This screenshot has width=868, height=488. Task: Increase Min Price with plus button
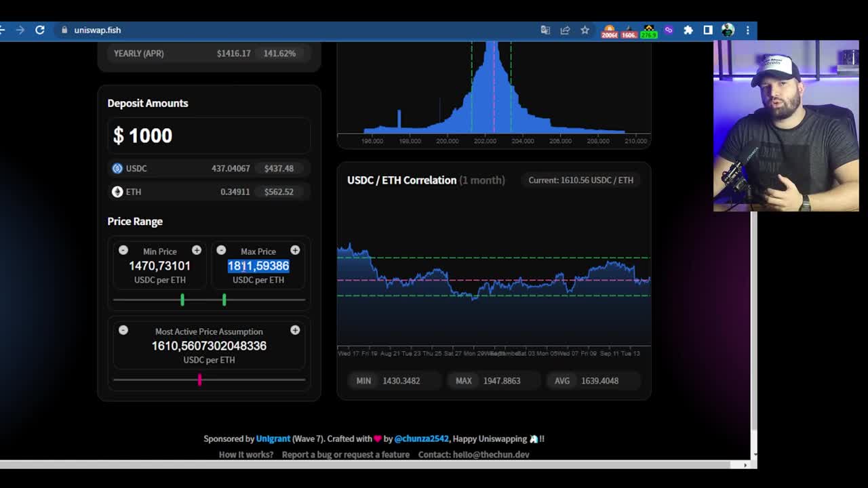click(197, 250)
